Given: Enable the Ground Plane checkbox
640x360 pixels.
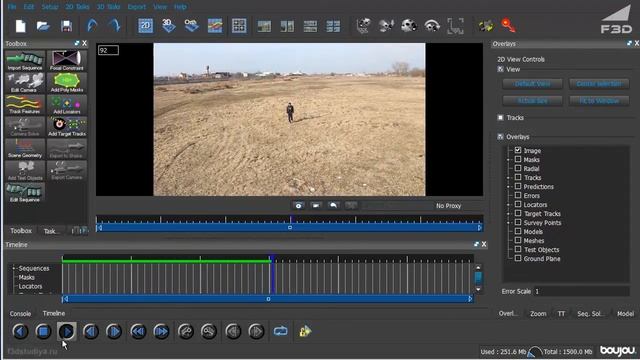Looking at the screenshot, I should pyautogui.click(x=518, y=258).
